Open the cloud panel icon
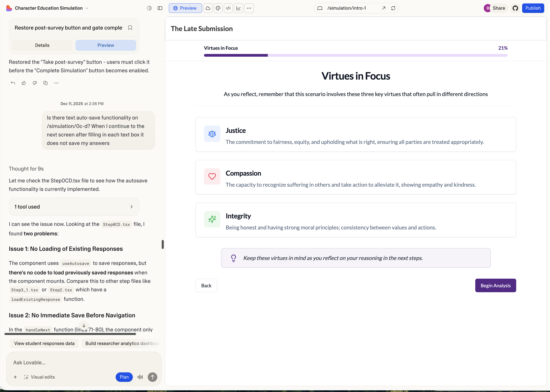The height and width of the screenshot is (392, 550). point(208,8)
